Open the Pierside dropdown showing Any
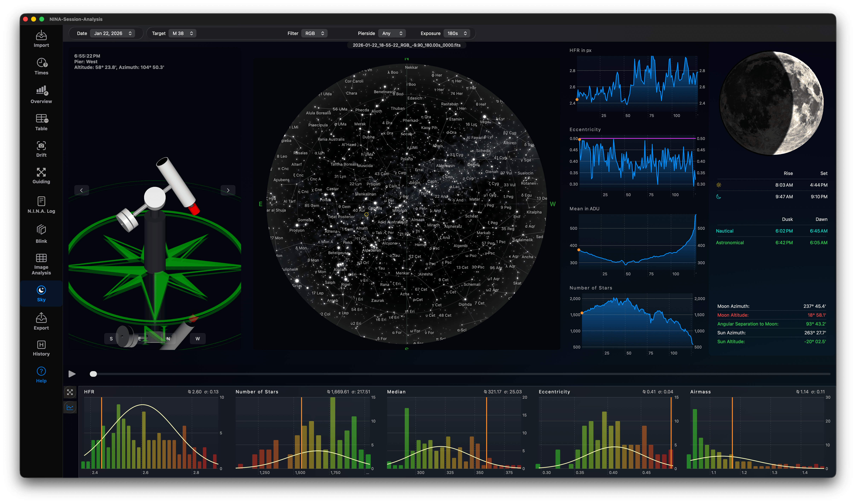 coord(392,33)
